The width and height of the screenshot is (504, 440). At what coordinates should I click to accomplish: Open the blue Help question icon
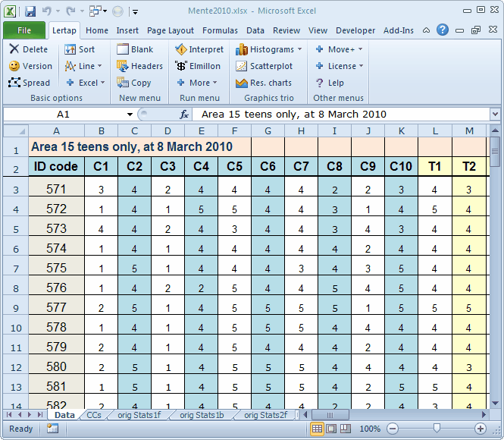[443, 30]
